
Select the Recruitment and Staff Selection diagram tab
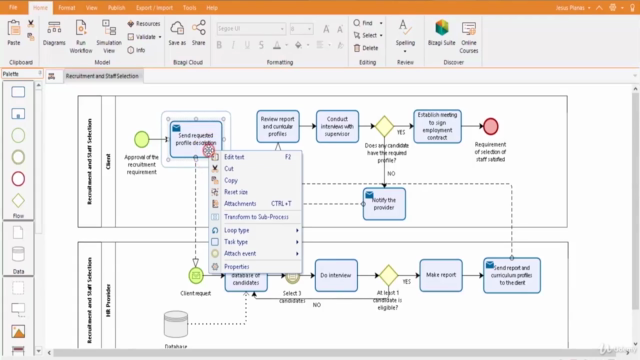(x=102, y=76)
